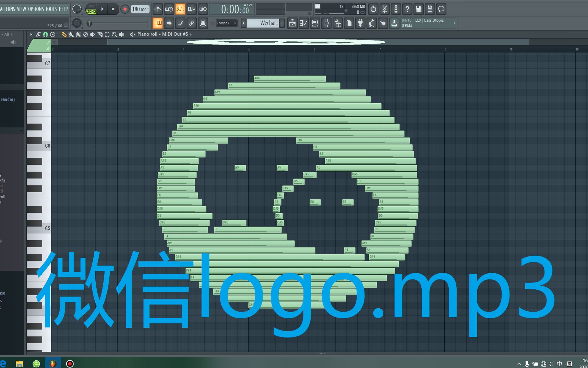Stop playback with the Stop button
Image resolution: width=588 pixels, height=368 pixels.
[x=113, y=9]
